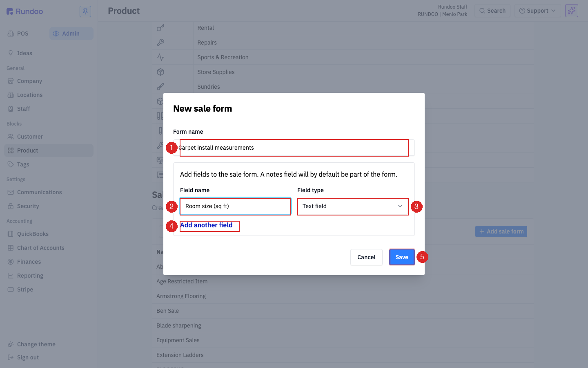588x368 pixels.
Task: Click the Add another field link
Action: coord(206,225)
